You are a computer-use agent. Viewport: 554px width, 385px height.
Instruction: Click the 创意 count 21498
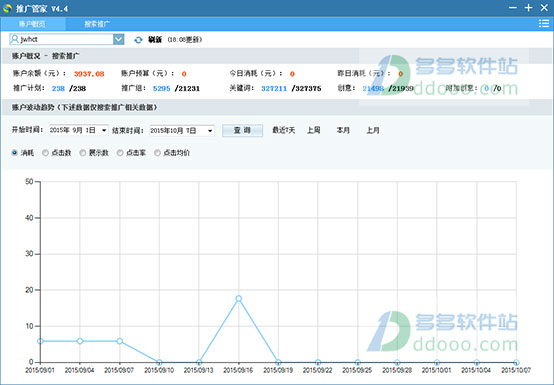coord(373,88)
